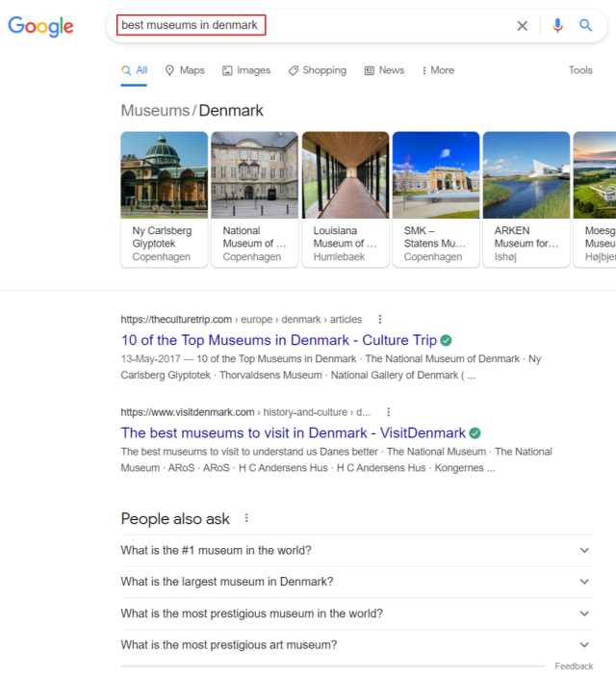
Task: Open the More search filters dropdown
Action: (x=437, y=70)
